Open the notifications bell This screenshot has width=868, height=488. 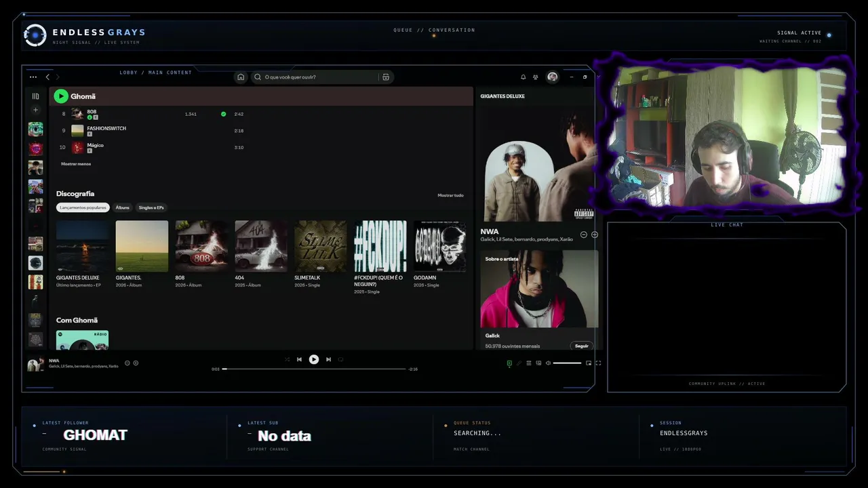(x=523, y=77)
